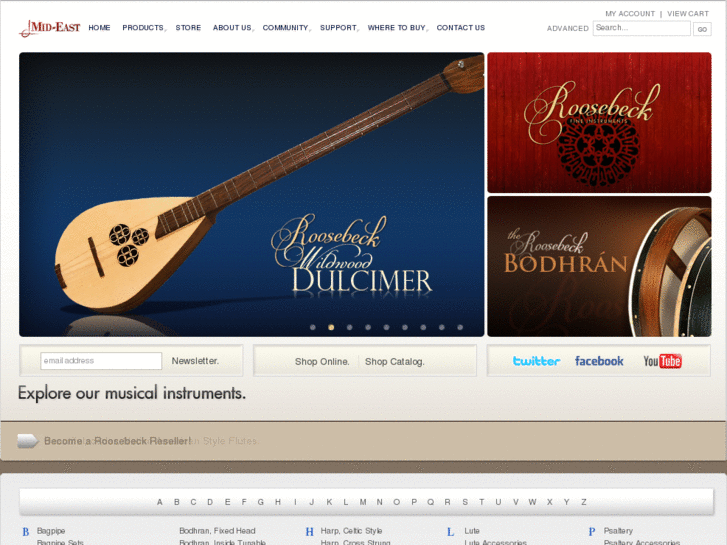The height and width of the screenshot is (545, 727).
Task: Click the blue H section letter
Action: (x=310, y=532)
